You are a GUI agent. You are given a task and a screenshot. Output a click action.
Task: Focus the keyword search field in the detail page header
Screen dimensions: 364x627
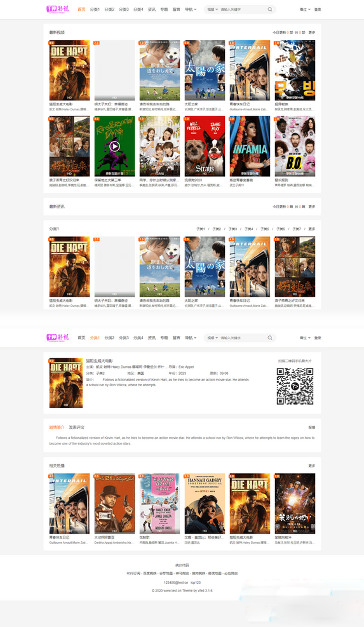242,338
